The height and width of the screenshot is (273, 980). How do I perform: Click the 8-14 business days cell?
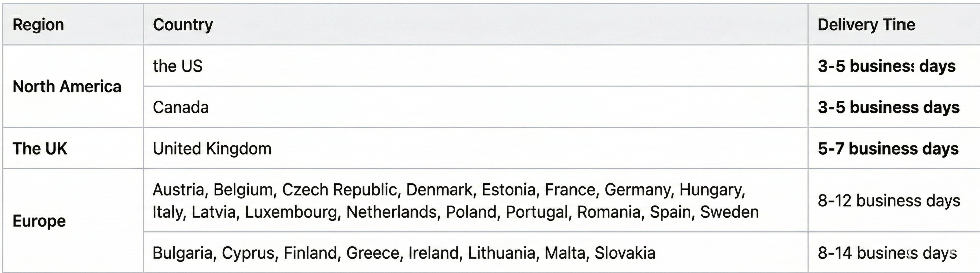coord(887,253)
